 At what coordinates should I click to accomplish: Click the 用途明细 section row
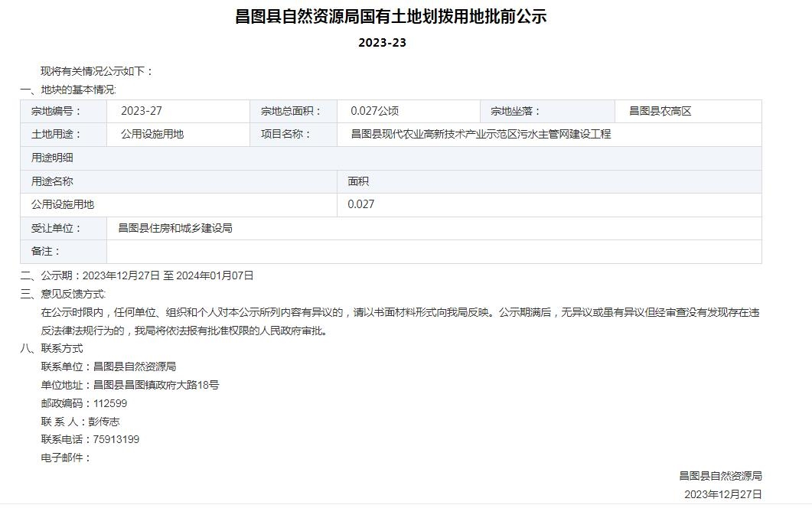click(391, 158)
